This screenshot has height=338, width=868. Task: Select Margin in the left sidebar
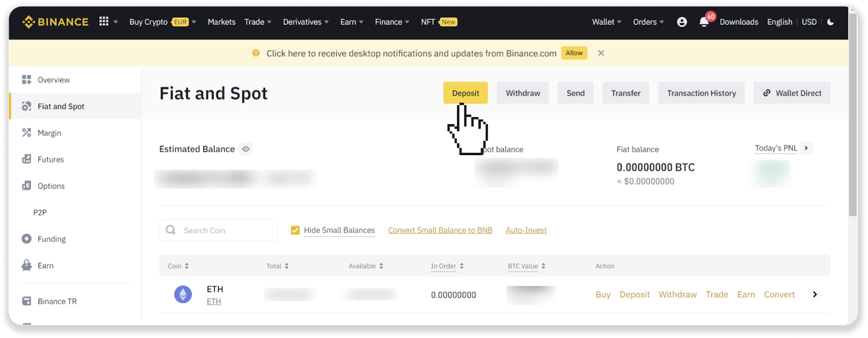coord(49,133)
